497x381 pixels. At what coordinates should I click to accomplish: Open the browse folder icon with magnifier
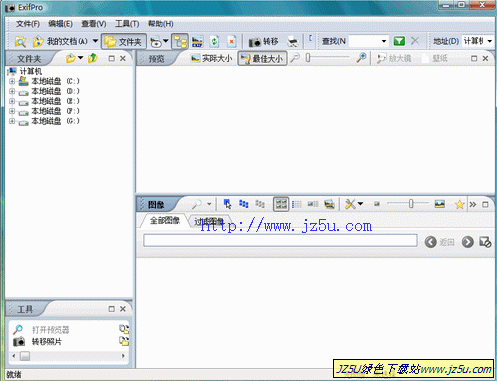(x=20, y=41)
